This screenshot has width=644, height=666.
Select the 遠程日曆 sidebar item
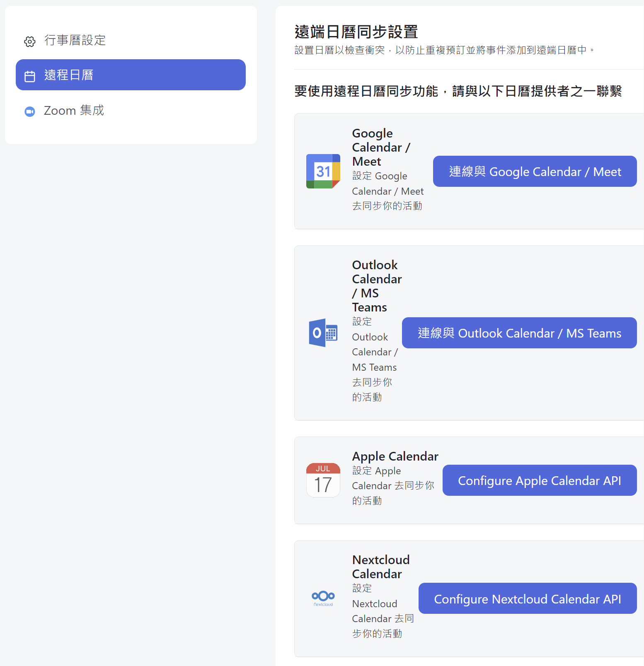pyautogui.click(x=131, y=75)
